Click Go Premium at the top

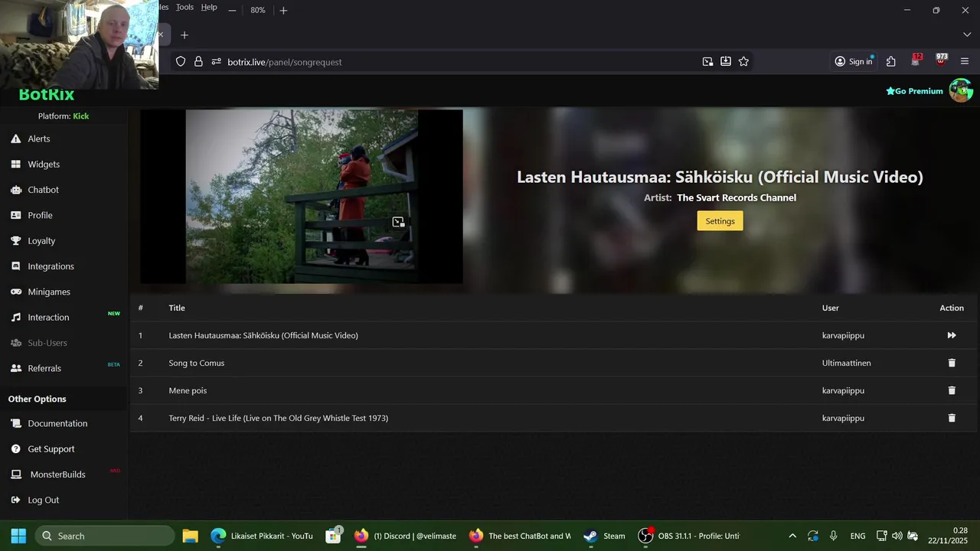tap(915, 91)
